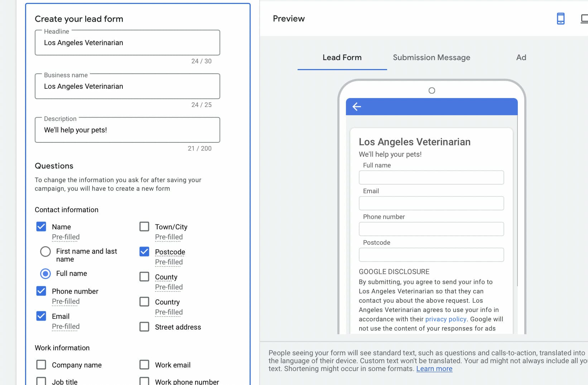Open Pre-filled settings under Name

point(66,237)
